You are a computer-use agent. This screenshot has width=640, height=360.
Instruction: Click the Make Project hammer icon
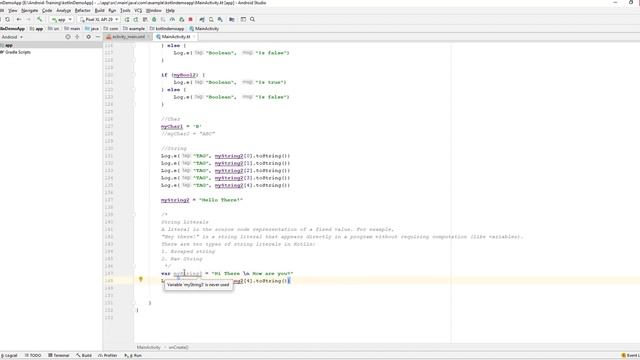pos(39,19)
